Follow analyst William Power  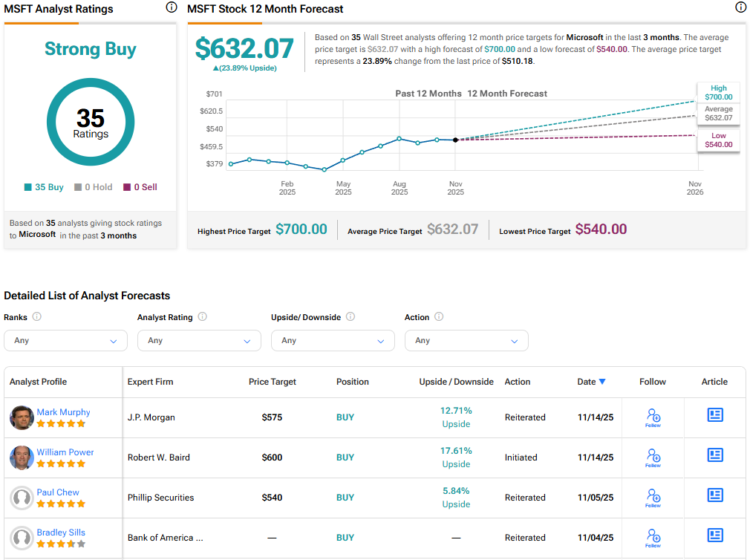point(653,458)
